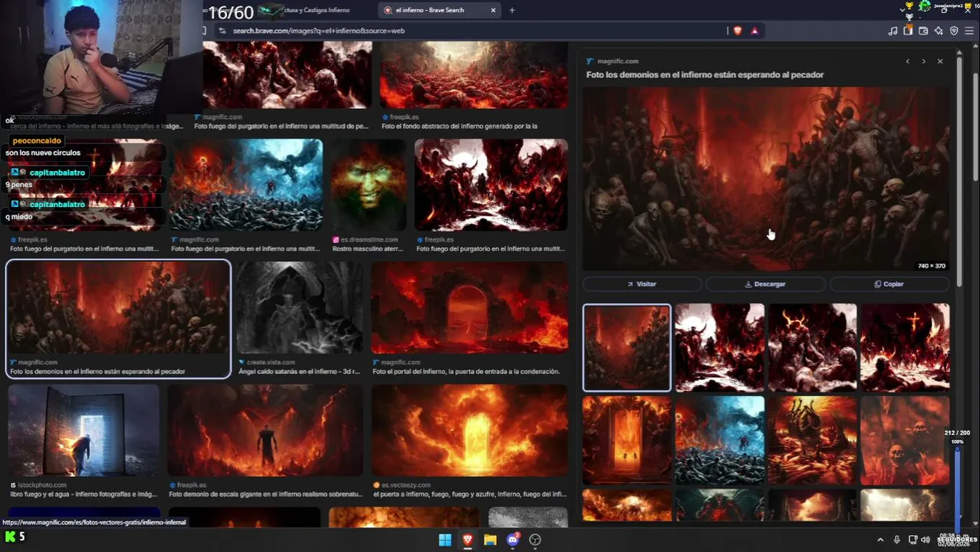Select the fiery doorway related thumbnail
980x552 pixels.
click(x=626, y=440)
